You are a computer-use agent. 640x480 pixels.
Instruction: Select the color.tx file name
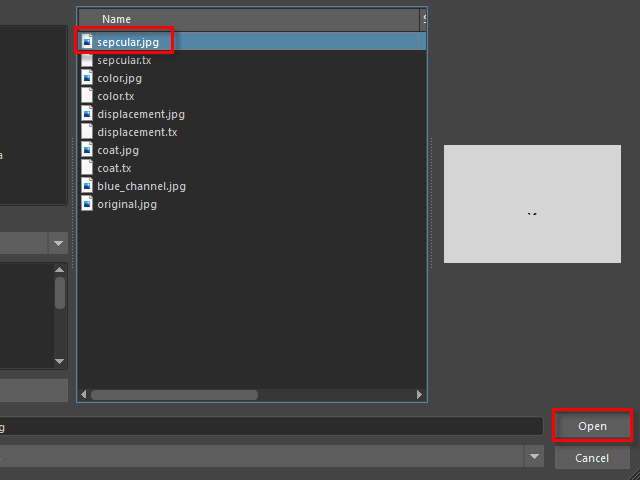click(115, 96)
